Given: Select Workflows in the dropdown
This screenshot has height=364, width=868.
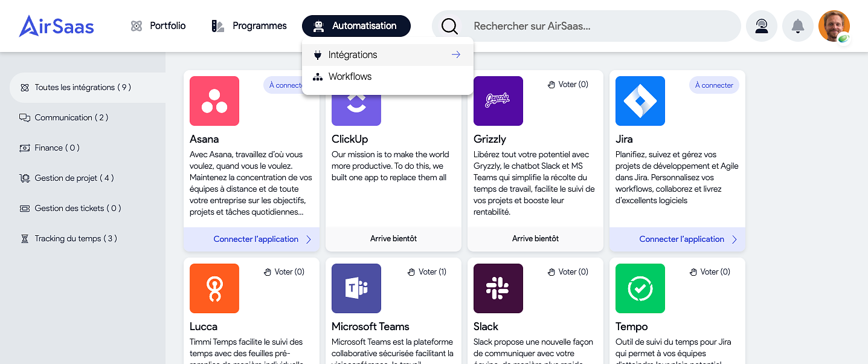Looking at the screenshot, I should click(x=388, y=77).
